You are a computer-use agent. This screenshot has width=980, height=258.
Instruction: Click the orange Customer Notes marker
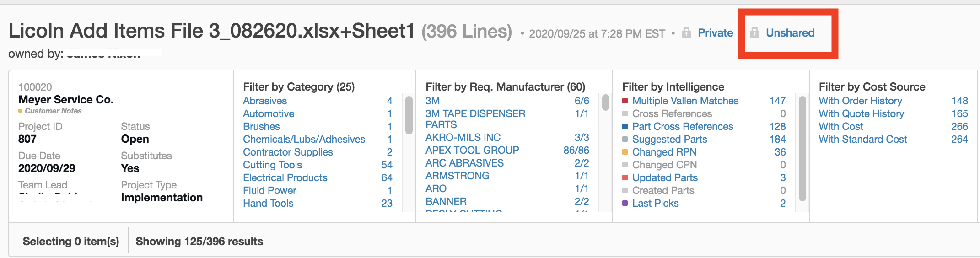click(x=20, y=111)
